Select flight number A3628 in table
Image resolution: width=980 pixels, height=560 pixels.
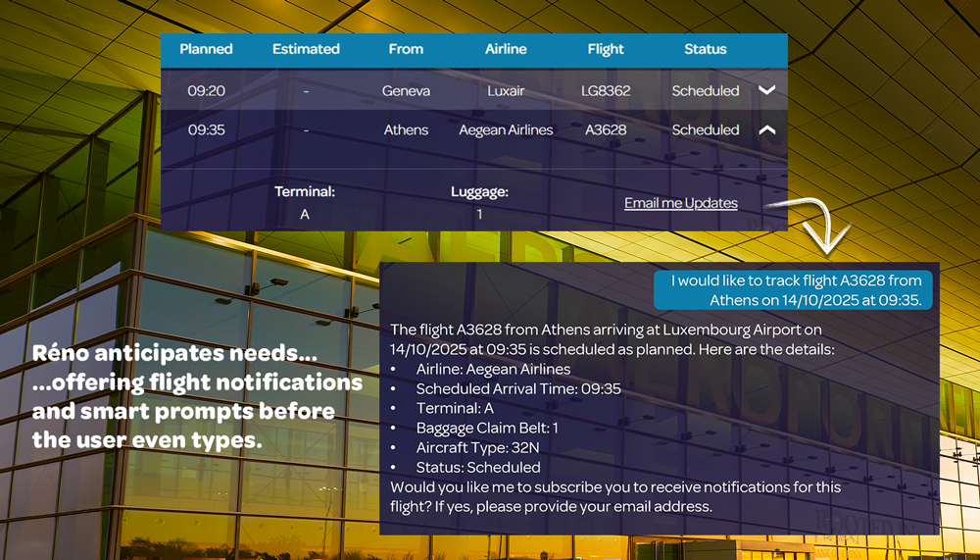point(606,129)
